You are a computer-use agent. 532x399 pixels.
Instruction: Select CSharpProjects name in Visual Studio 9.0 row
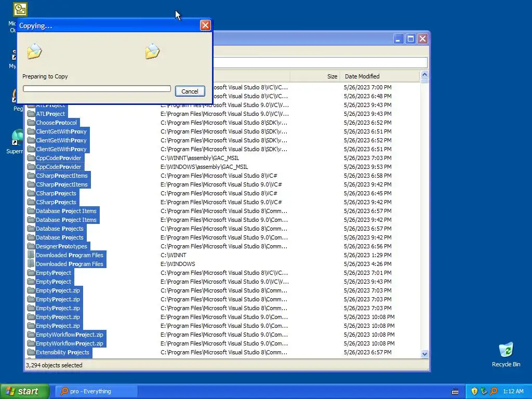click(x=56, y=202)
